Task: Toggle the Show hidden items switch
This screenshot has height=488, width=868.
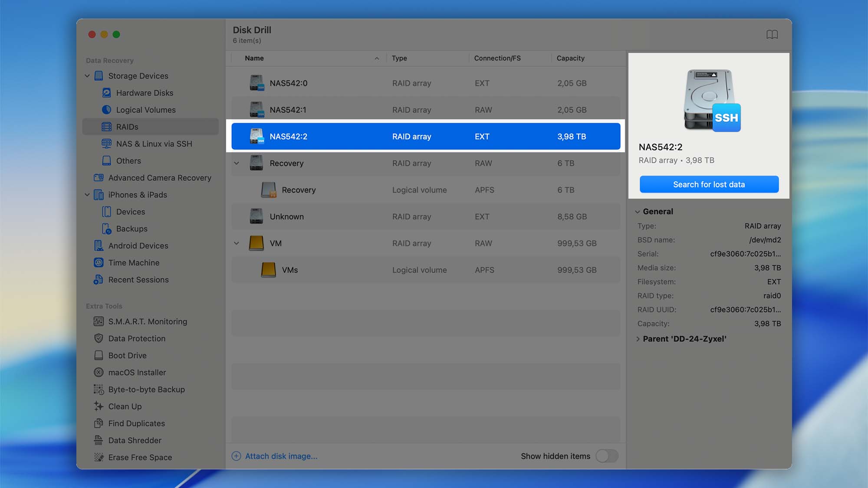Action: click(x=607, y=456)
